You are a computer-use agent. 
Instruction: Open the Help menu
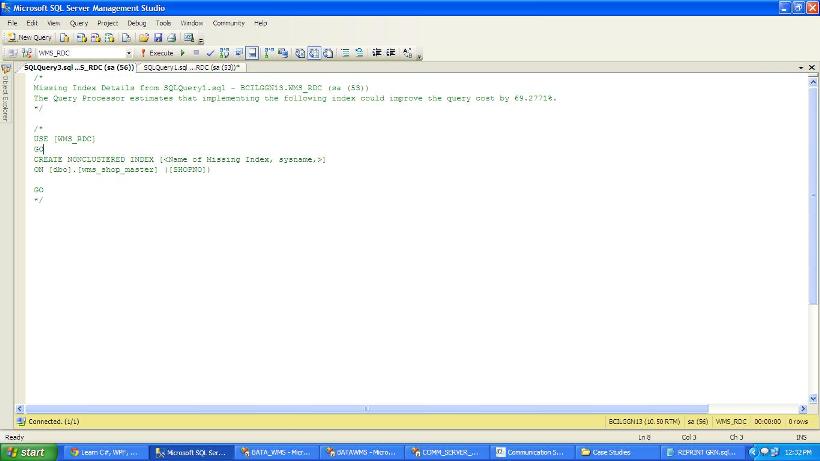tap(260, 23)
